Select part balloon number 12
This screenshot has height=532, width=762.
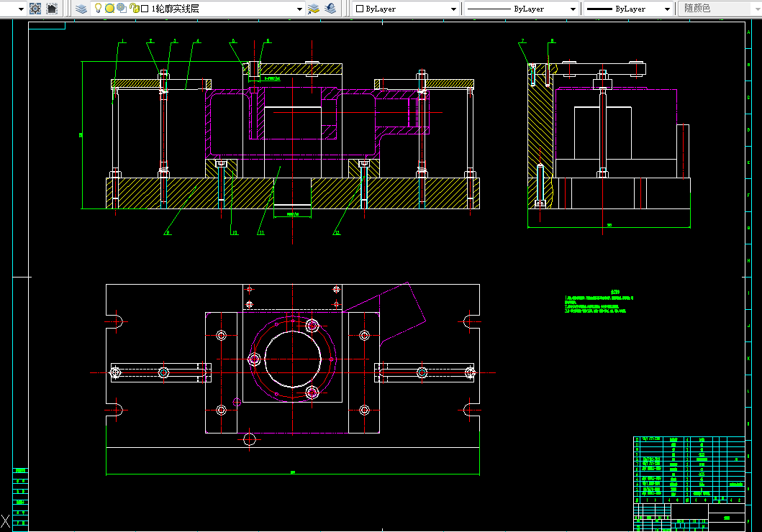click(x=337, y=233)
